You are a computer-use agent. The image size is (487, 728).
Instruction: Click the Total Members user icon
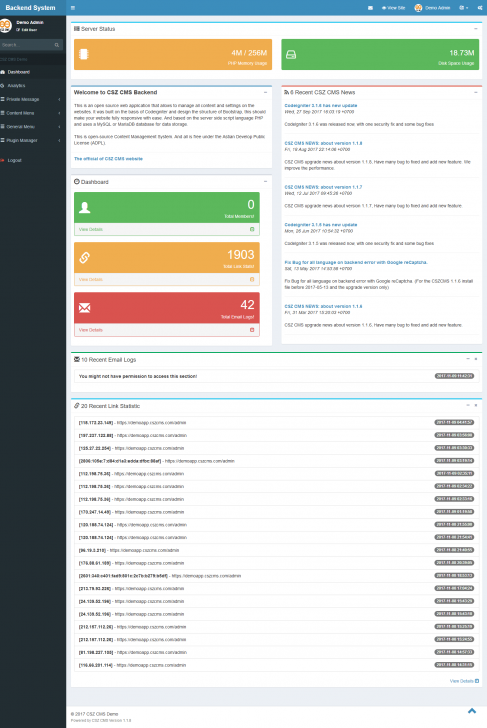coord(84,208)
